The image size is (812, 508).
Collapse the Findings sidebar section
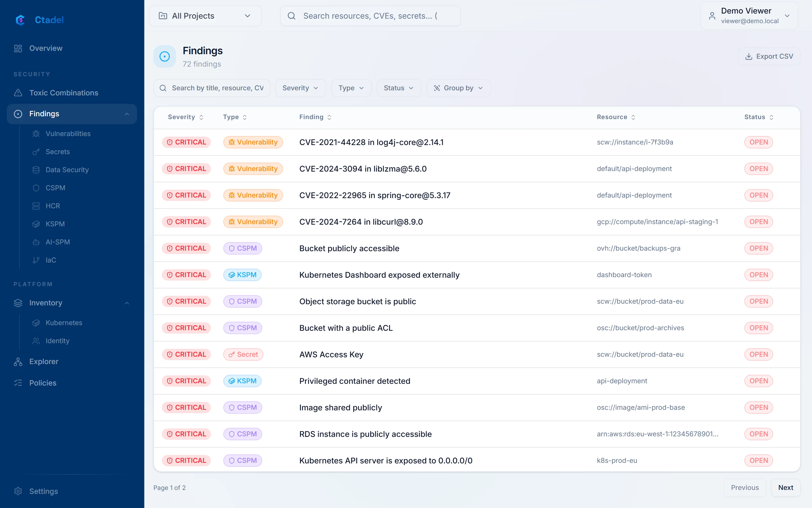coord(127,114)
